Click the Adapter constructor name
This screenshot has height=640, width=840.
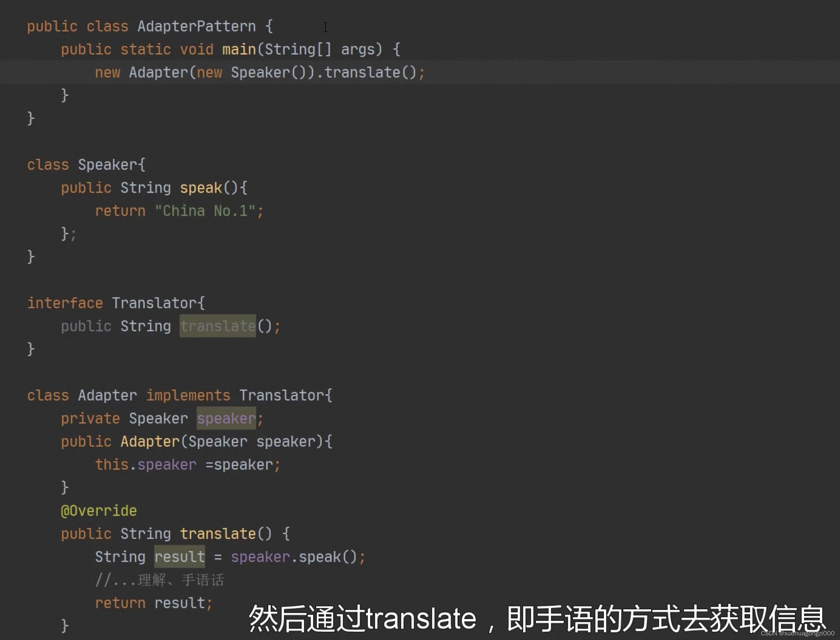pos(150,442)
